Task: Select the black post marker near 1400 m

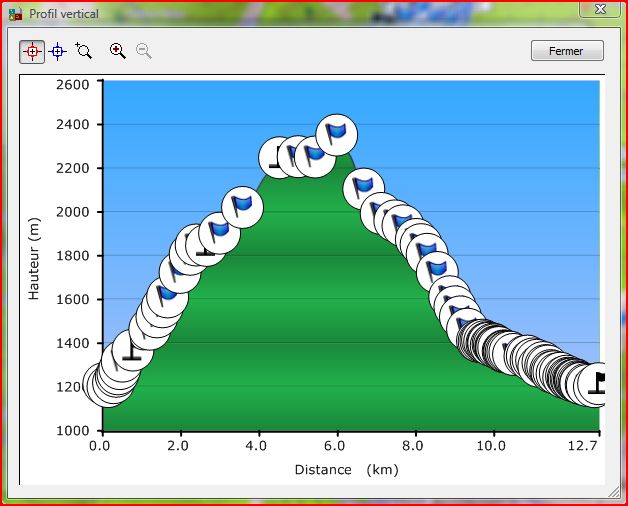Action: click(x=132, y=351)
